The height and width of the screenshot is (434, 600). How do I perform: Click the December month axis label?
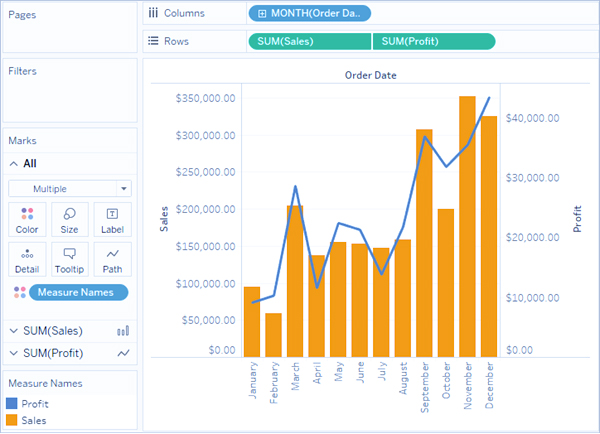489,385
